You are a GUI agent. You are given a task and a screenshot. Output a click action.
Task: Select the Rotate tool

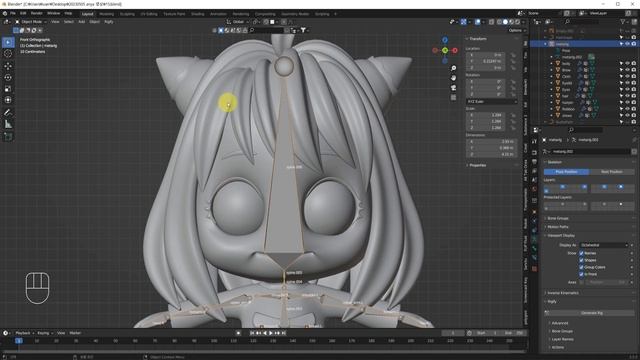(8, 78)
